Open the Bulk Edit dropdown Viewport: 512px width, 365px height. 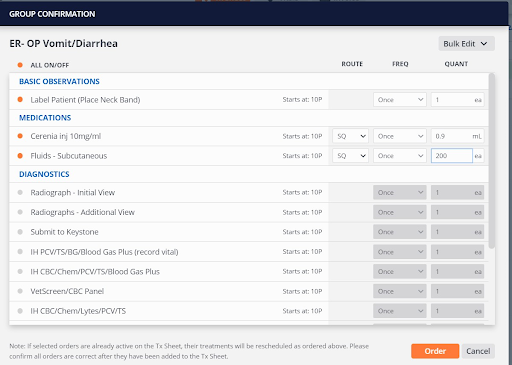tap(466, 44)
